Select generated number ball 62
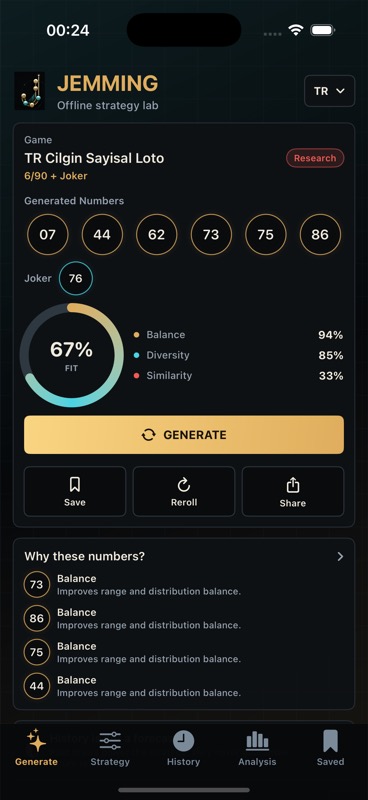Screen dimensions: 368x800 (x=156, y=235)
